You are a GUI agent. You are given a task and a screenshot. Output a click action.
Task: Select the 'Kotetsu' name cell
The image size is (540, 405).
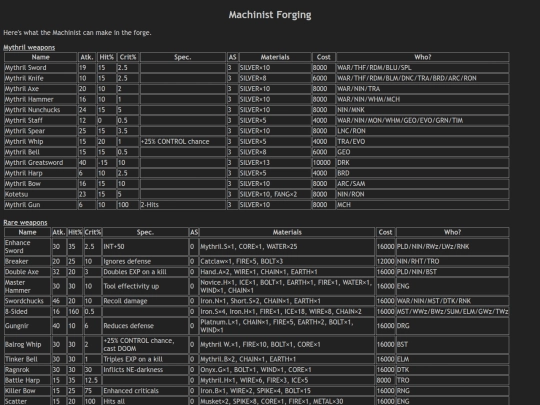[41, 194]
